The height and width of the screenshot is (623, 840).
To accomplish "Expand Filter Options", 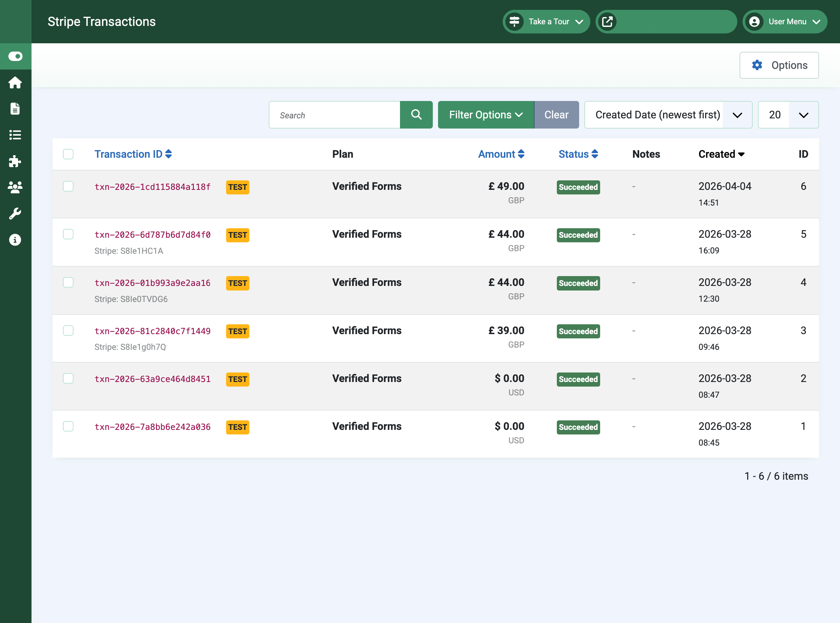I will click(486, 115).
